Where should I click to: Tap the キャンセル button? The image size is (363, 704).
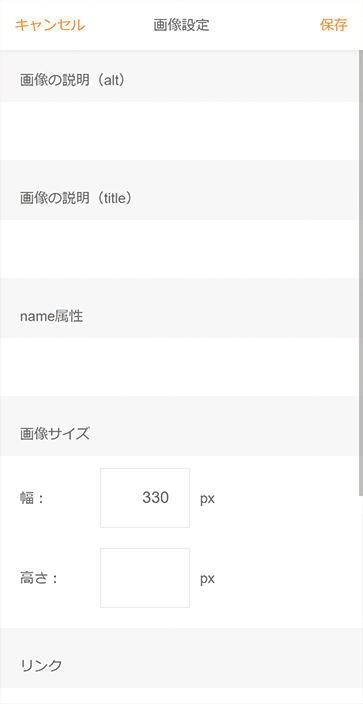point(50,25)
